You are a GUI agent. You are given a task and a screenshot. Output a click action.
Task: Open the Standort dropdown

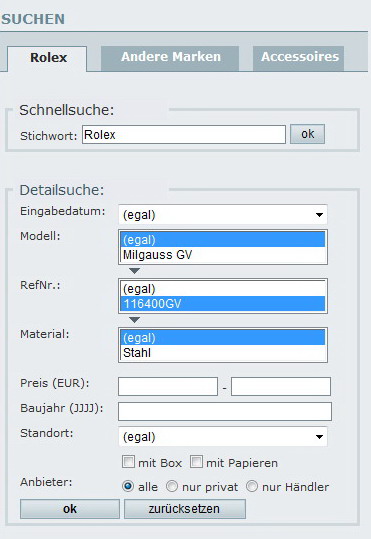223,437
